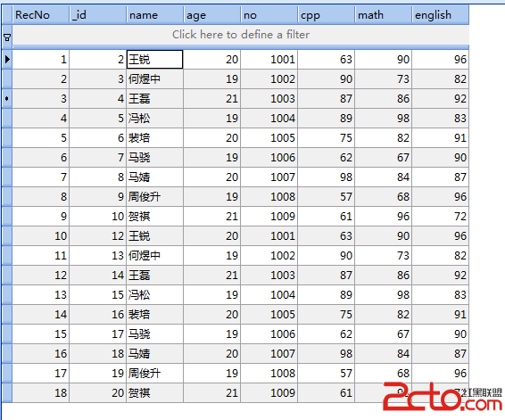
Task: Select the name cell 王锐 in record 1
Action: [155, 59]
